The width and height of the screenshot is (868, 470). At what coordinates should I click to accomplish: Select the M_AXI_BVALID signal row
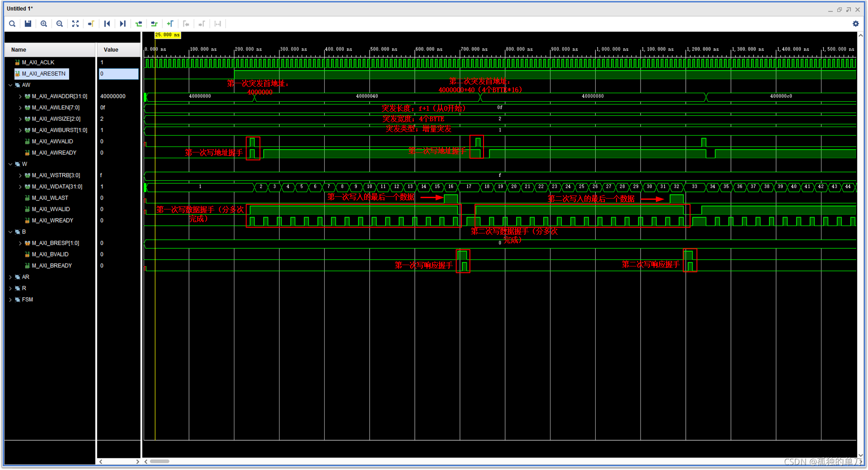(x=50, y=254)
